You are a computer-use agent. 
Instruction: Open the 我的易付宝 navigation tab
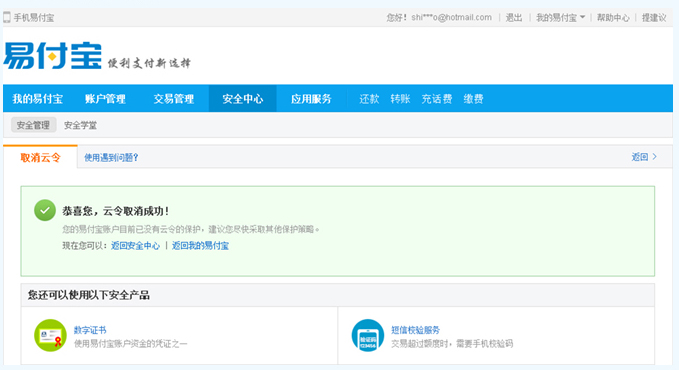pos(38,99)
